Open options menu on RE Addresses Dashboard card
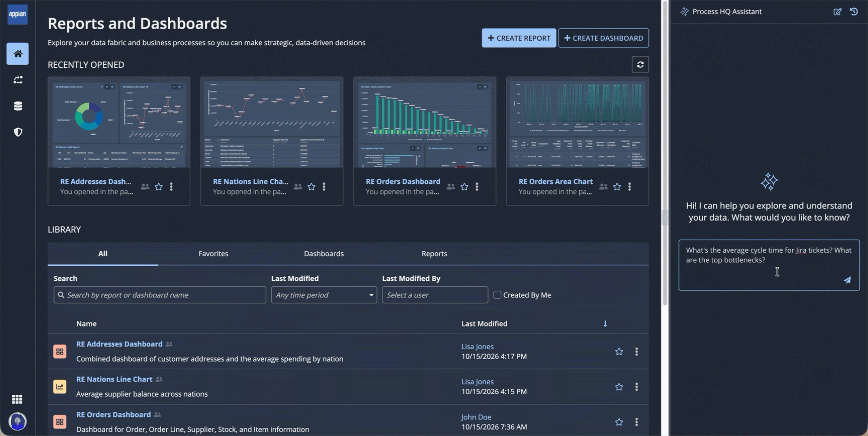This screenshot has height=436, width=868. tap(171, 186)
